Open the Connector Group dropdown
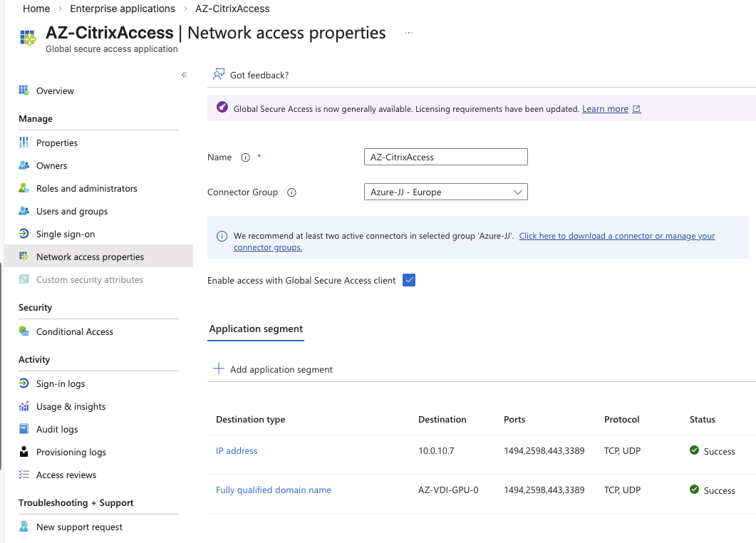The height and width of the screenshot is (543, 756). [x=445, y=192]
